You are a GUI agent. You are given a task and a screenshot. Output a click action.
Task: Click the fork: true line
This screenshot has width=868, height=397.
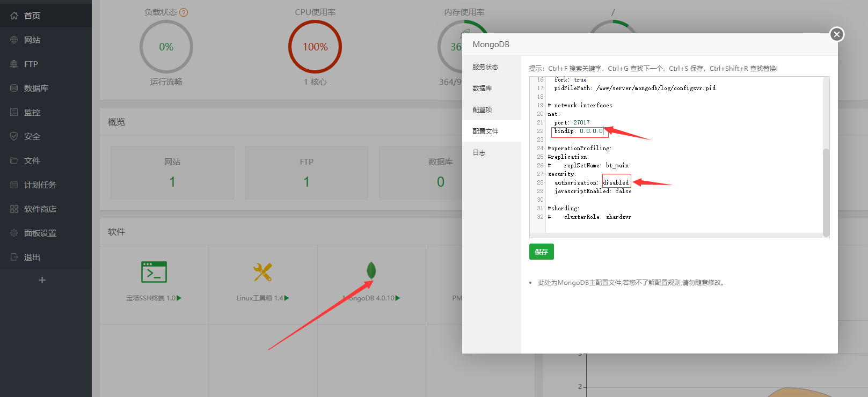point(570,79)
